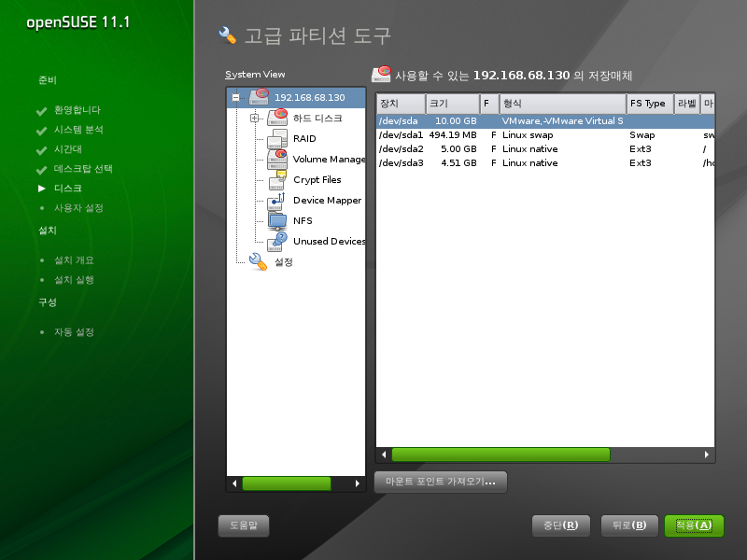This screenshot has width=747, height=560.
Task: Sort the table by the 장치 column
Action: pyautogui.click(x=402, y=104)
